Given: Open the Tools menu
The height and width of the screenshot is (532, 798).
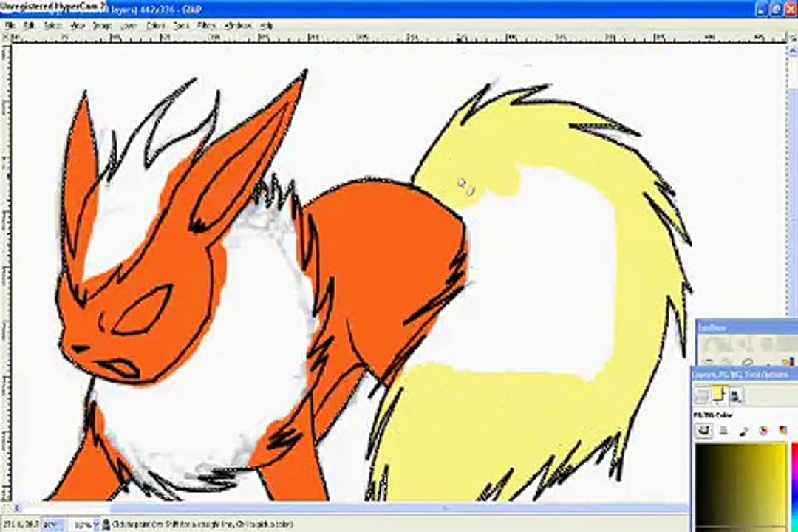Looking at the screenshot, I should (181, 25).
